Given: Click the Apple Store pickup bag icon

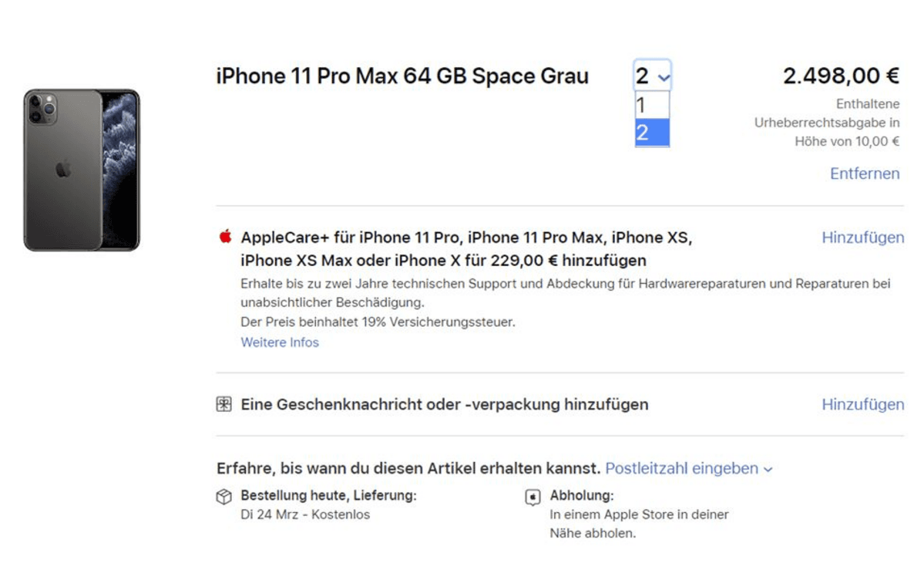Looking at the screenshot, I should pyautogui.click(x=533, y=497).
